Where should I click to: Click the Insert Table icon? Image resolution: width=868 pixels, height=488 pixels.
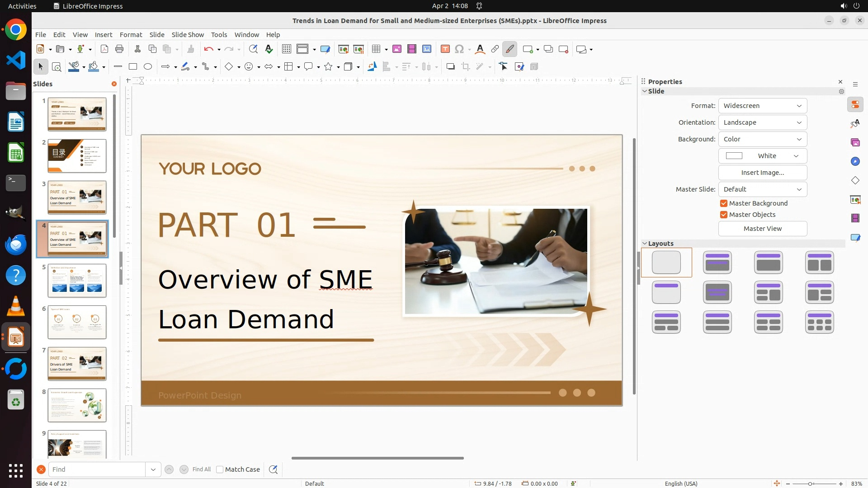coord(376,49)
